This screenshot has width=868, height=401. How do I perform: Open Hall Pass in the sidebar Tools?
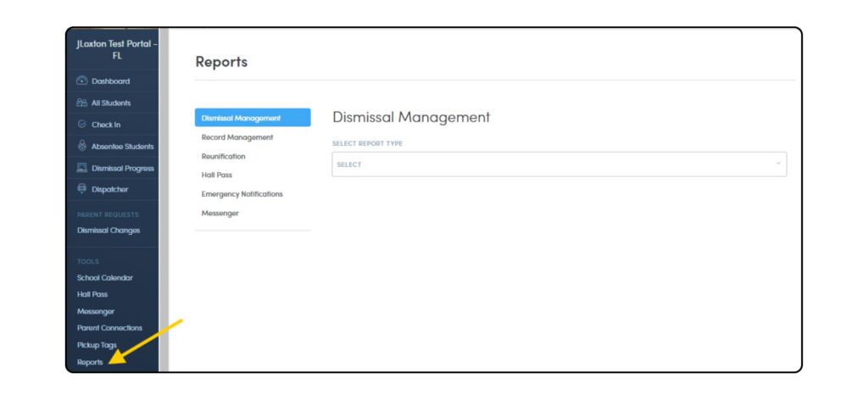click(x=92, y=294)
